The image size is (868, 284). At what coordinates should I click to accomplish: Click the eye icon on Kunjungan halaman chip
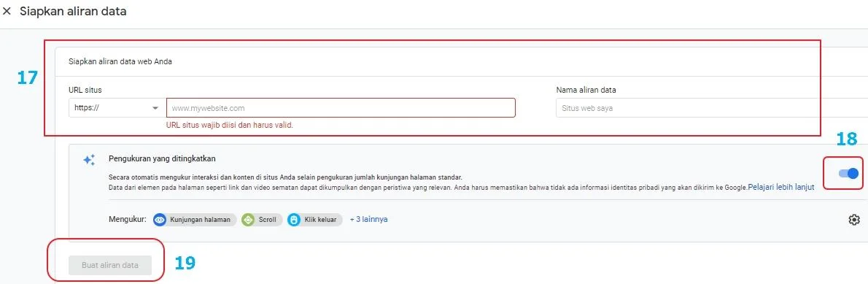[x=160, y=220]
